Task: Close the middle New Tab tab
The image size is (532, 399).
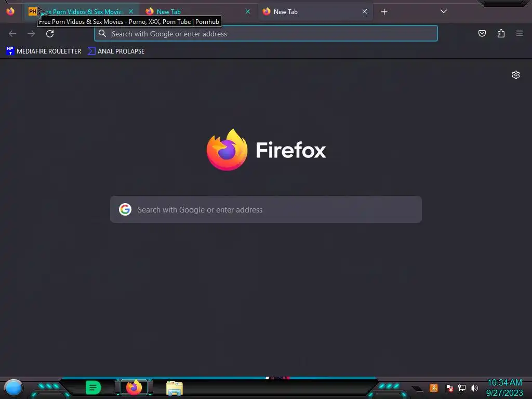Action: tap(248, 11)
